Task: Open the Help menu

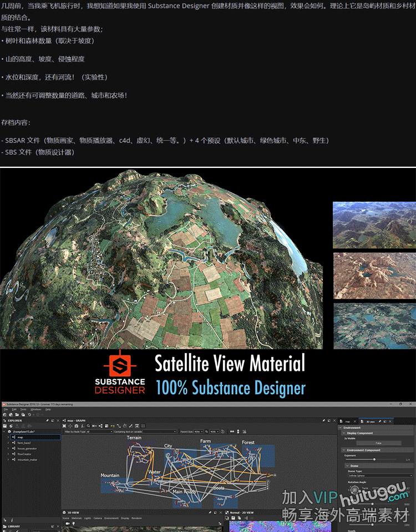Action: [48, 409]
